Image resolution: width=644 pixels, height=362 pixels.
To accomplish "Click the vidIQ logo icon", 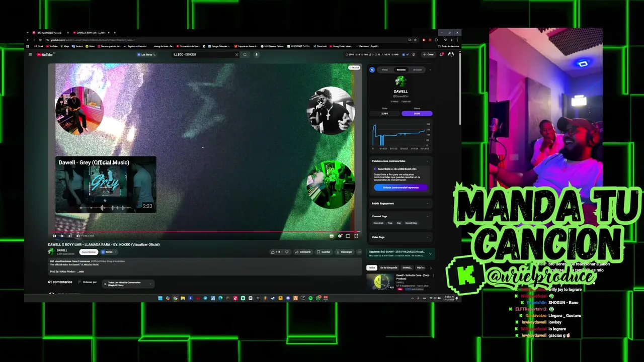I will click(372, 70).
